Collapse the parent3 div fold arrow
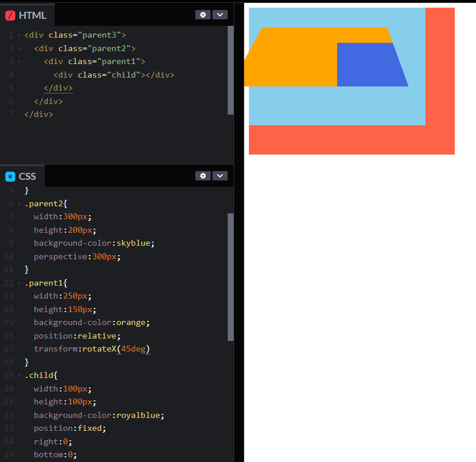The image size is (476, 462). click(x=19, y=35)
